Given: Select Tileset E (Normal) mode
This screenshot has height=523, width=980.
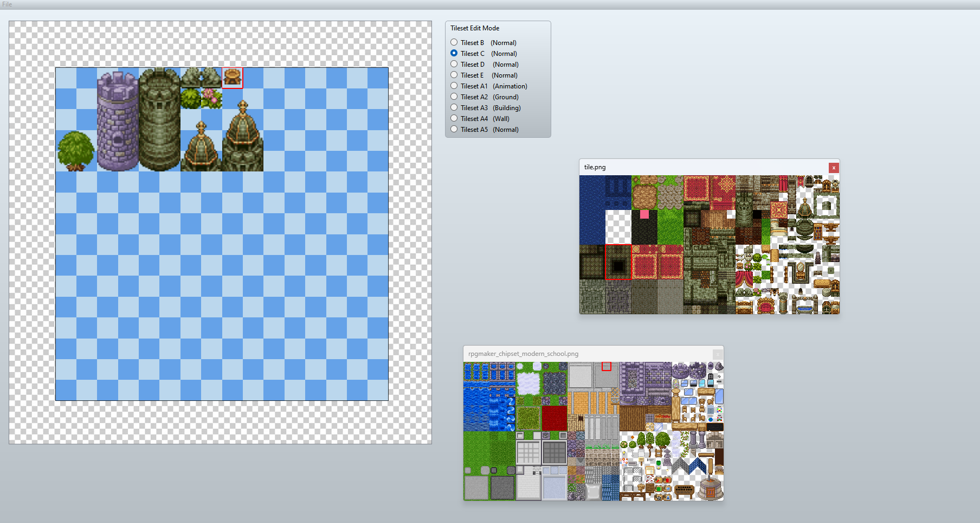Looking at the screenshot, I should pos(484,75).
